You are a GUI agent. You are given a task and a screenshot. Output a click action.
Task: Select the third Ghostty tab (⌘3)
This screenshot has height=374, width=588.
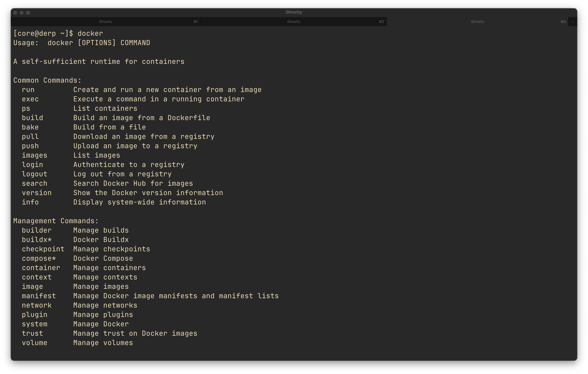pos(477,22)
